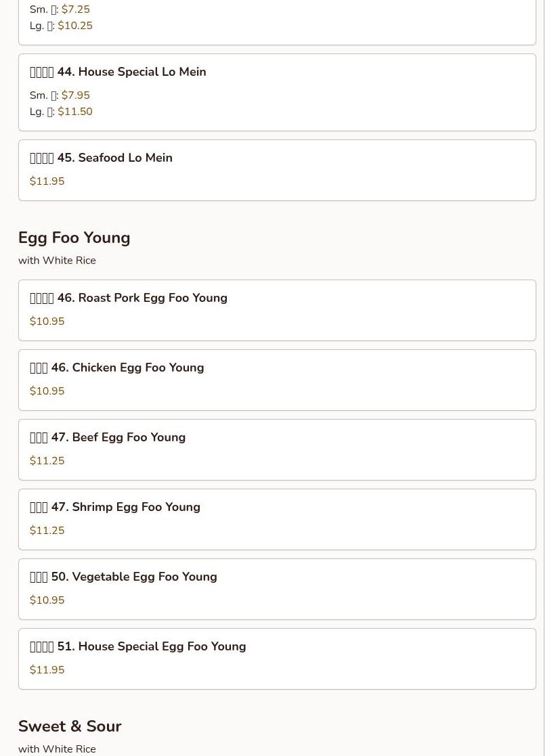Select the $10.25 large size price

[75, 26]
